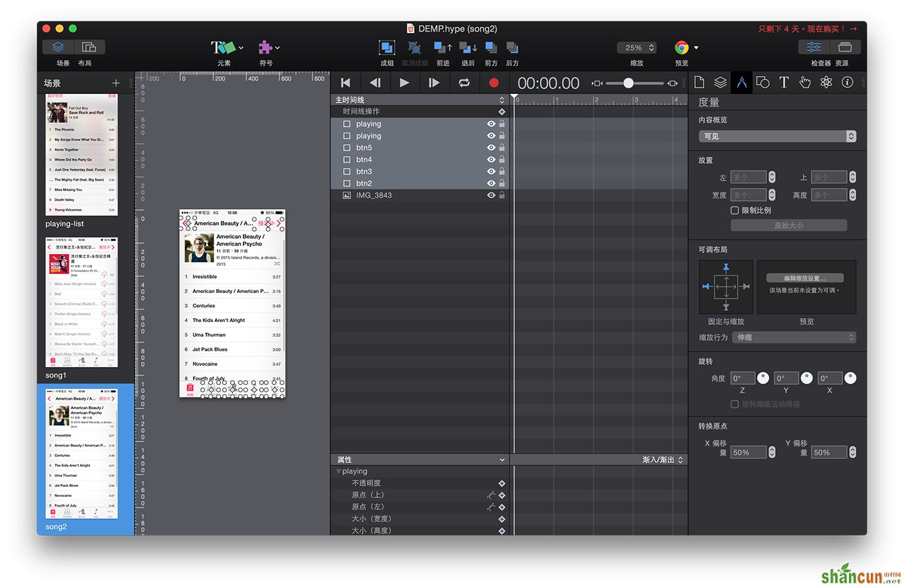
Task: Click the X rotation angle dial
Action: [850, 378]
